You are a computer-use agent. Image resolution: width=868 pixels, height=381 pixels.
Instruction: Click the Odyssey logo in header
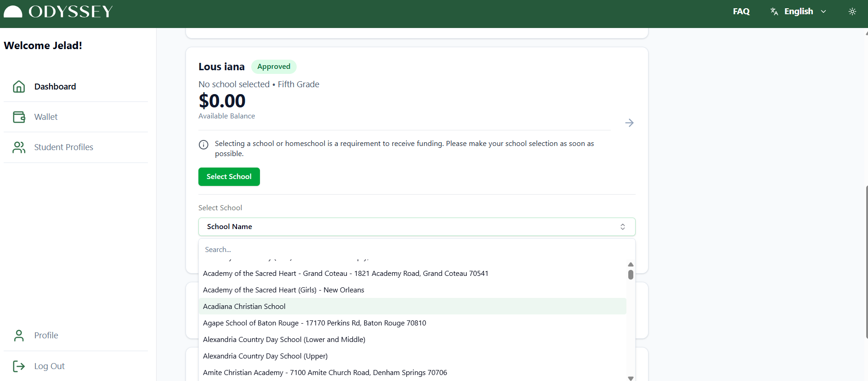pyautogui.click(x=58, y=11)
